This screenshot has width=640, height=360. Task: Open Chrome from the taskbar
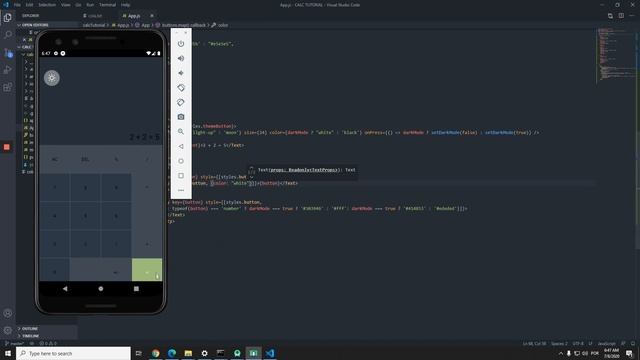point(156,353)
